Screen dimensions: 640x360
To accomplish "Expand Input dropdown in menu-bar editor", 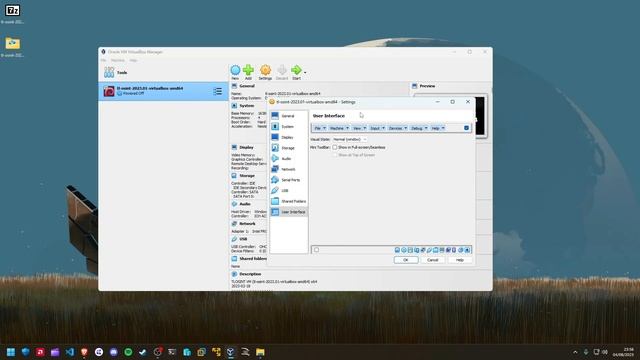I will tap(377, 128).
